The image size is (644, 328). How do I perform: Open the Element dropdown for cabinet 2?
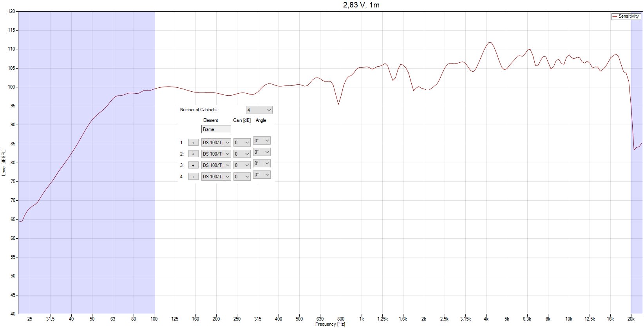coord(216,154)
